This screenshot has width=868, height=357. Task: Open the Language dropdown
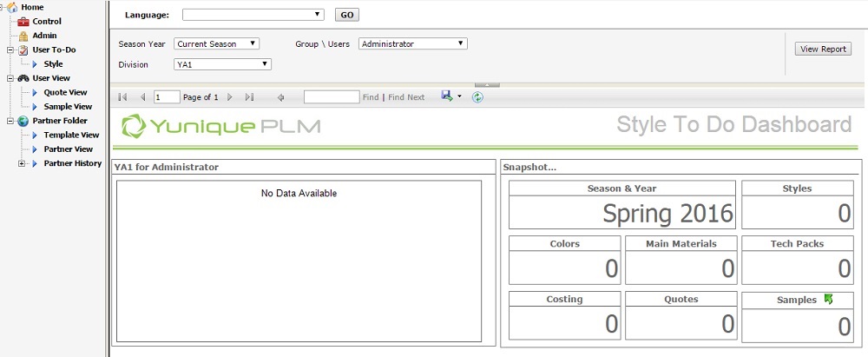pyautogui.click(x=253, y=15)
